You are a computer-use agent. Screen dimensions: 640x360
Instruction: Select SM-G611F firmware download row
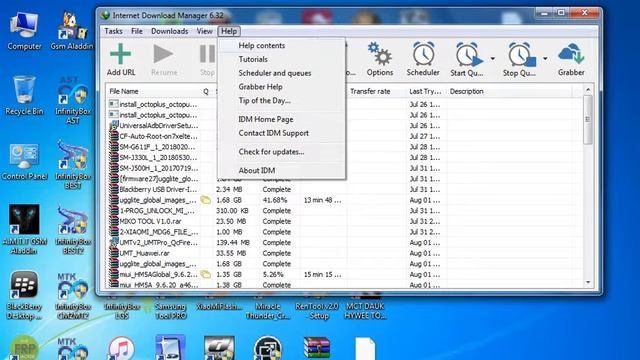tap(345, 147)
